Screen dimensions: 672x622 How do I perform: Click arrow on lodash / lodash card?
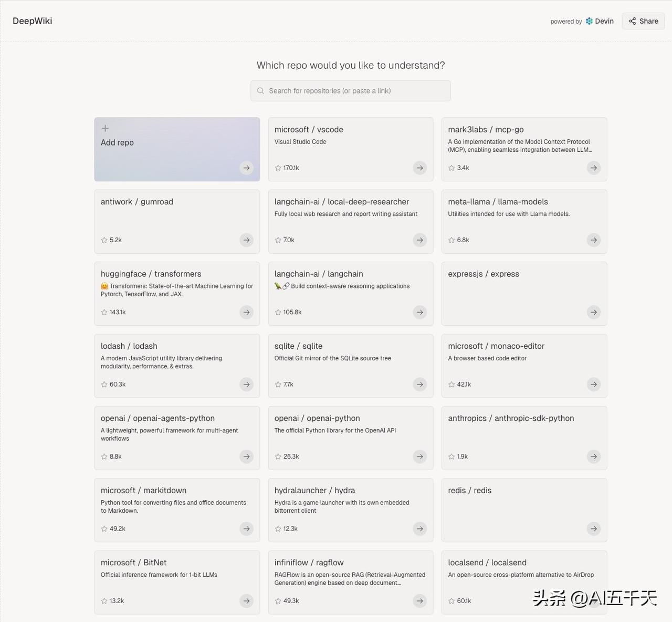[x=246, y=385]
